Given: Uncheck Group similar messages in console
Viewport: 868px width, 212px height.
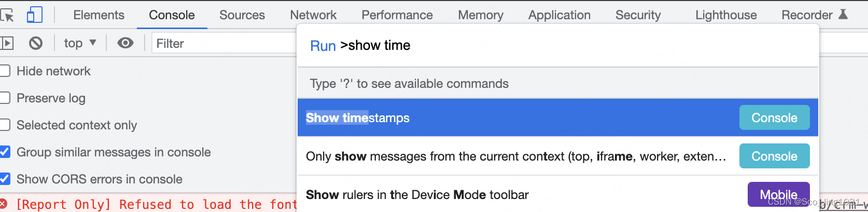Looking at the screenshot, I should 5,152.
